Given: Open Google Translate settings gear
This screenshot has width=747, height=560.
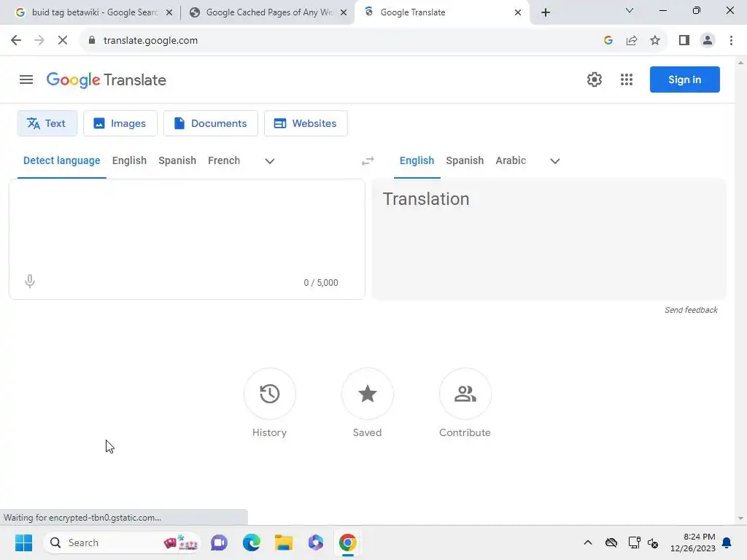Looking at the screenshot, I should (594, 79).
